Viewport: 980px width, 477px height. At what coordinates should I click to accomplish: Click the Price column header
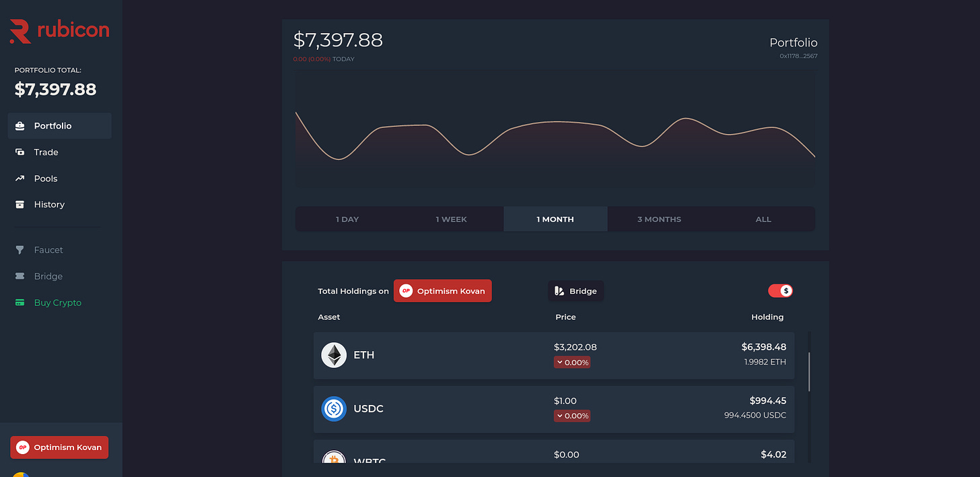565,317
